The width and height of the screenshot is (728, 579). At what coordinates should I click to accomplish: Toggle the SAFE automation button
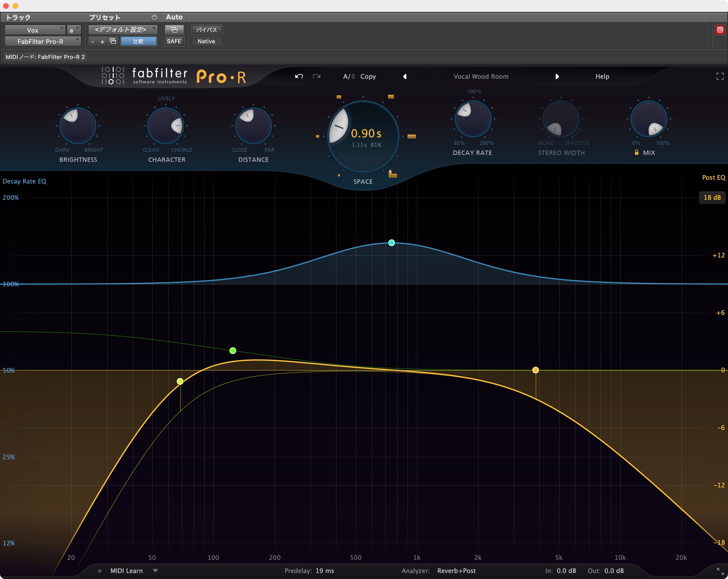(x=174, y=41)
